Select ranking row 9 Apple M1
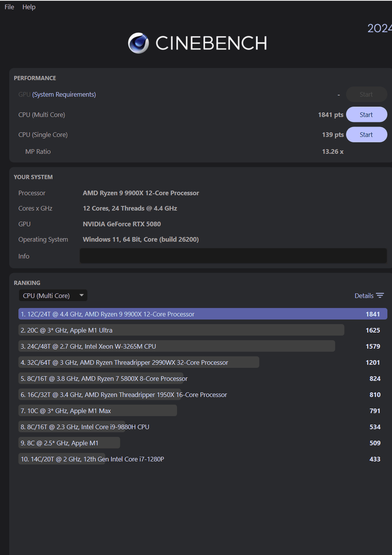 (203, 443)
